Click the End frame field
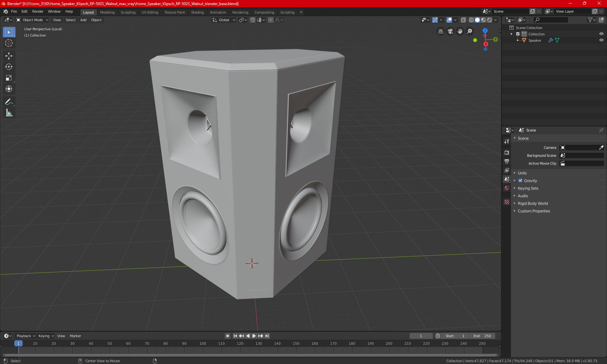 [482, 336]
